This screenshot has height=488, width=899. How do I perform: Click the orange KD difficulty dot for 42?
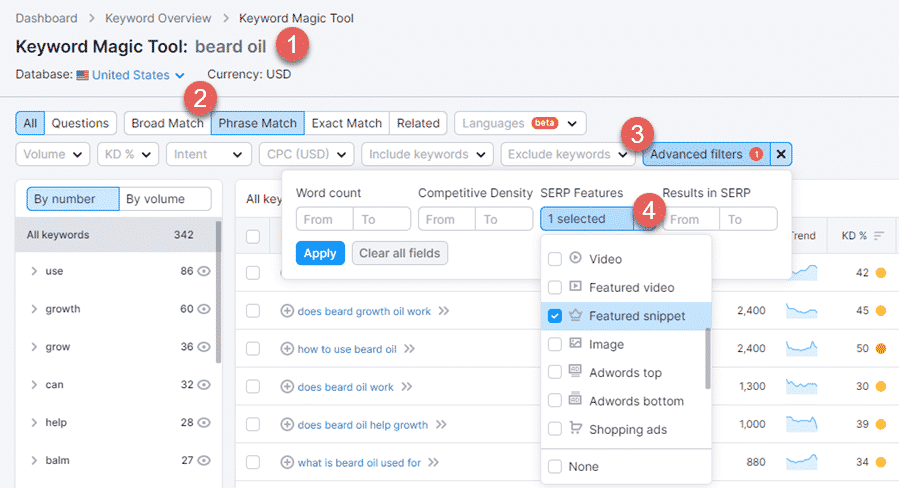tap(881, 272)
